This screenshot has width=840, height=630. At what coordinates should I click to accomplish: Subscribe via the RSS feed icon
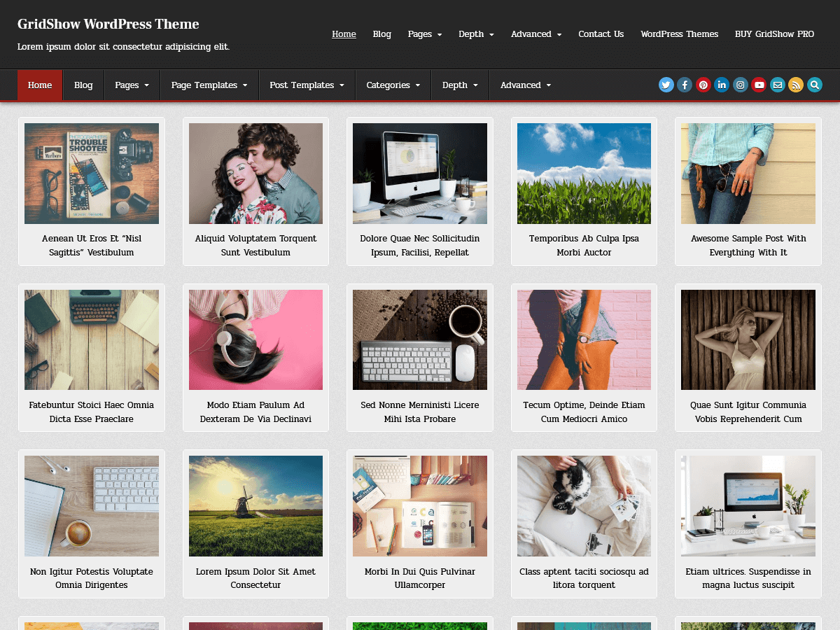[x=796, y=85]
